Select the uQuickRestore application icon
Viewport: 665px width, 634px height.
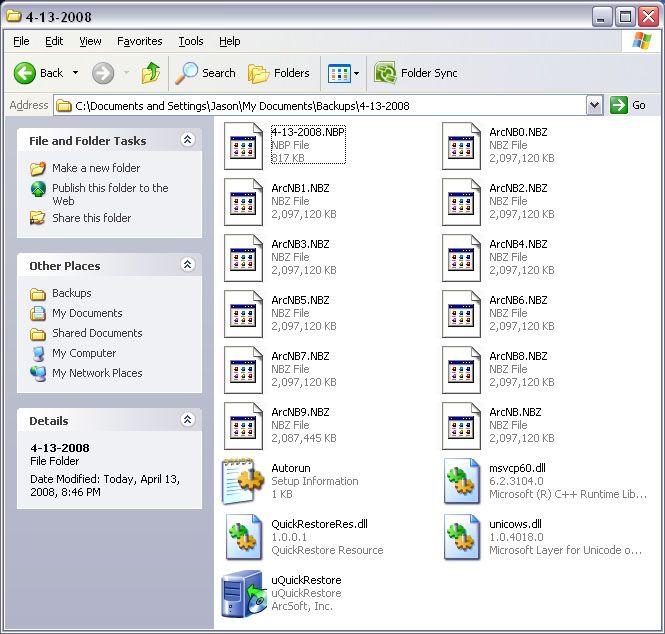pos(244,594)
